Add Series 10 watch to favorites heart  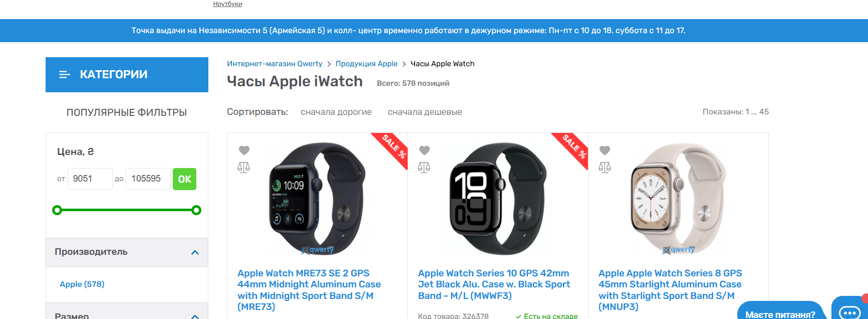tap(424, 150)
